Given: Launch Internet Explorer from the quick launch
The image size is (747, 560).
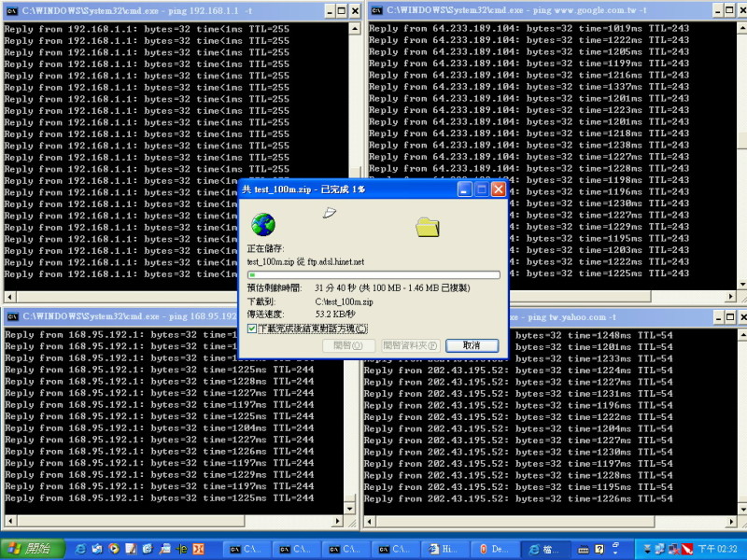Looking at the screenshot, I should (81, 549).
